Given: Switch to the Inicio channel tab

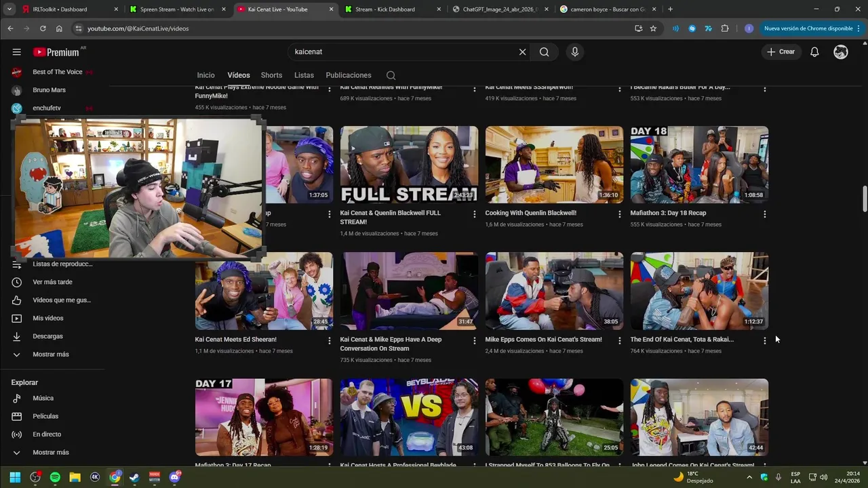Looking at the screenshot, I should 205,75.
